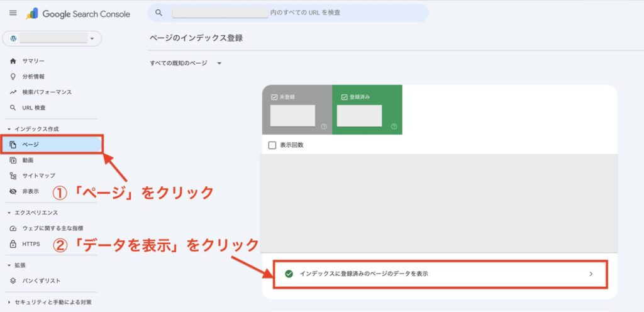Collapse the インデックス作成 section

(9, 129)
